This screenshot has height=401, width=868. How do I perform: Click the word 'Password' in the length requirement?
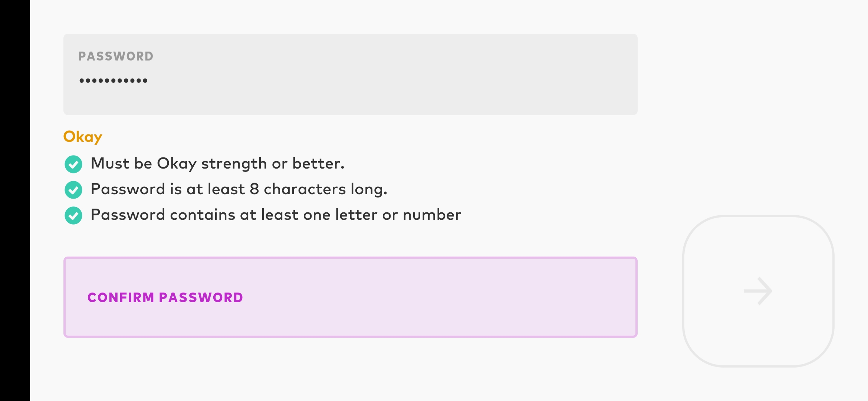coord(128,189)
